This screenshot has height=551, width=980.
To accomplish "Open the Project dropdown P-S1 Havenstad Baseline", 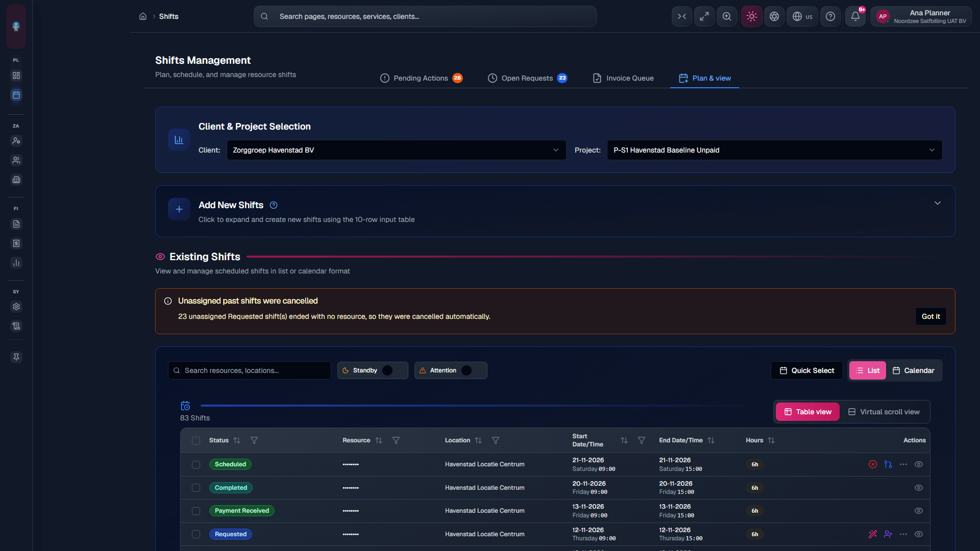I will click(775, 150).
